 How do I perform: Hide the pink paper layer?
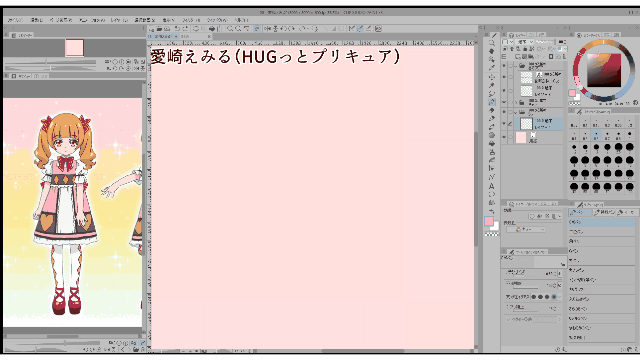click(504, 137)
